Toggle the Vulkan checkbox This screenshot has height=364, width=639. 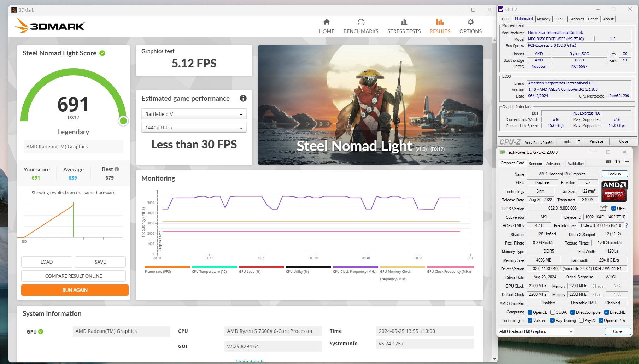click(530, 321)
